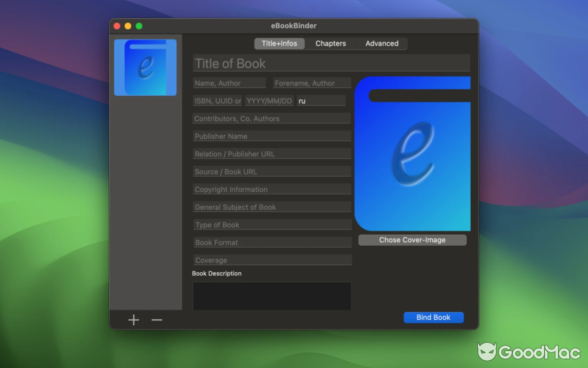Open the Advanced tab
The image size is (588, 368).
tap(382, 43)
